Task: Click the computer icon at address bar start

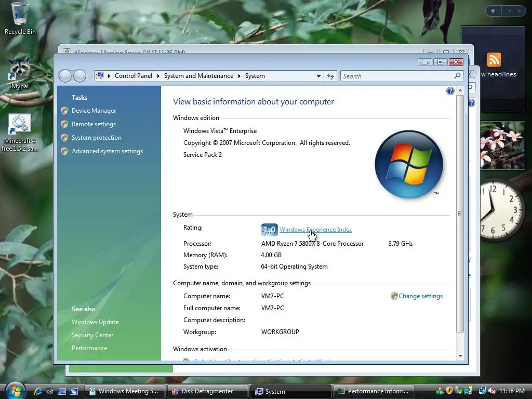Action: click(100, 76)
